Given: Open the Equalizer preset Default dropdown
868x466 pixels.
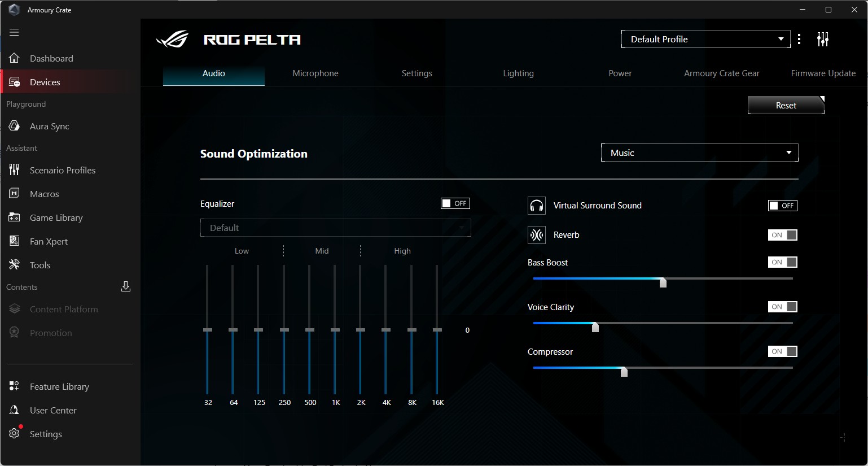Looking at the screenshot, I should tap(336, 228).
